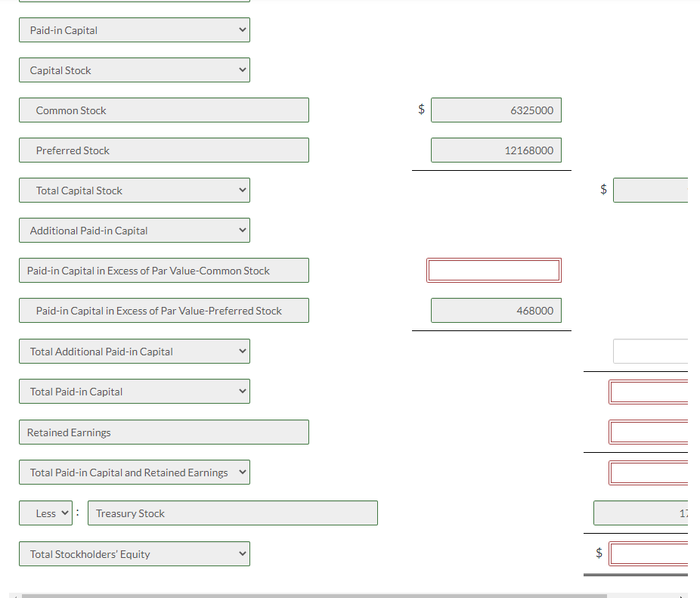Click the Total Stockholders' Equity amount field
700x598 pixels.
648,554
